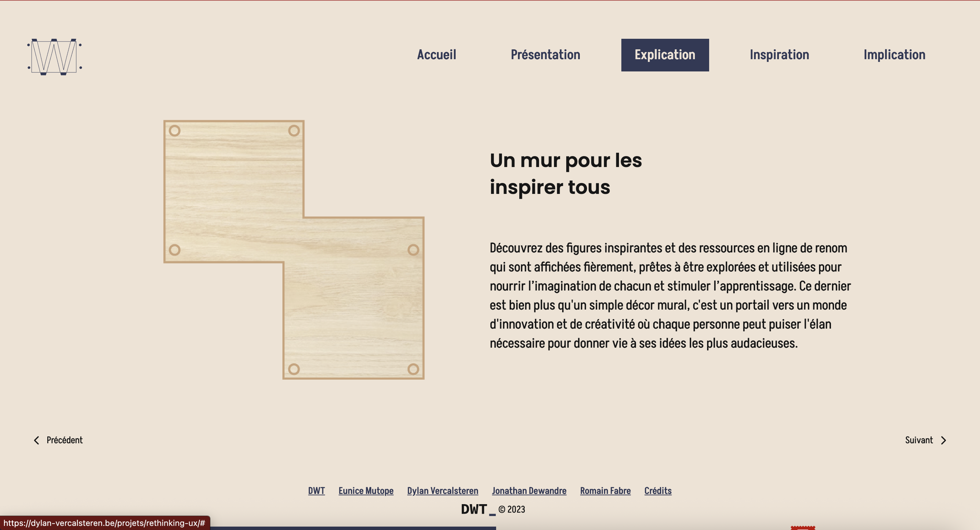The image size is (980, 530).
Task: Go back with the Précédent link
Action: click(64, 440)
